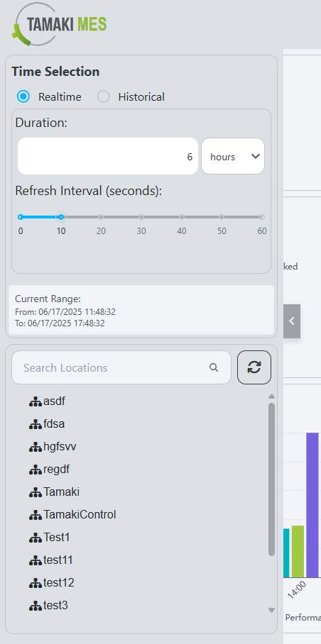The width and height of the screenshot is (321, 644).
Task: Select the Realtime radio button
Action: (x=23, y=96)
